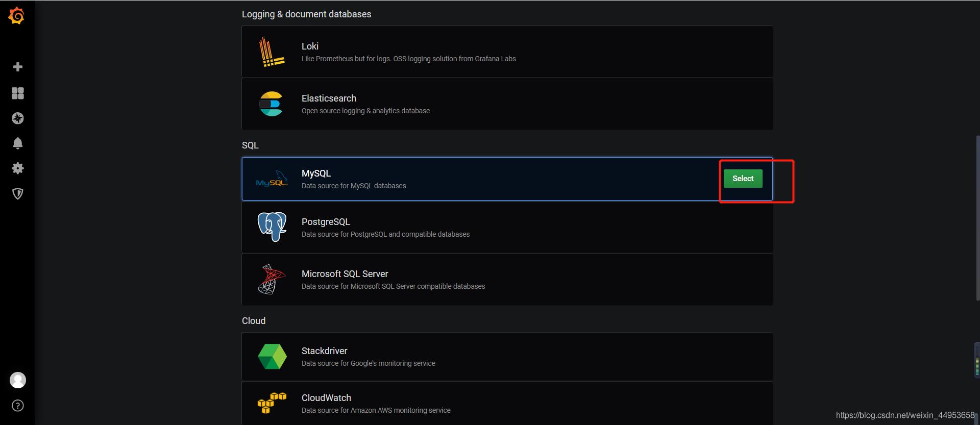Click the Stackdriver green hexagon logo
Image resolution: width=980 pixels, height=425 pixels.
click(x=272, y=357)
